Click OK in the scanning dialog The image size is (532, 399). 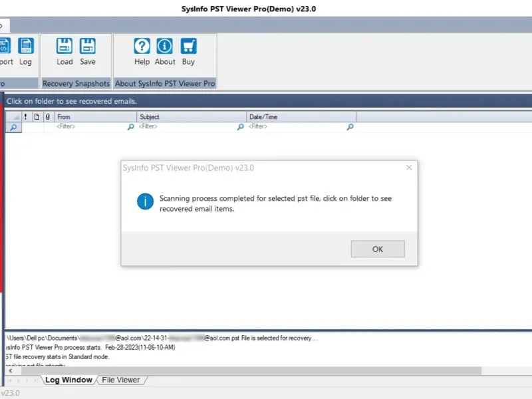pos(378,249)
